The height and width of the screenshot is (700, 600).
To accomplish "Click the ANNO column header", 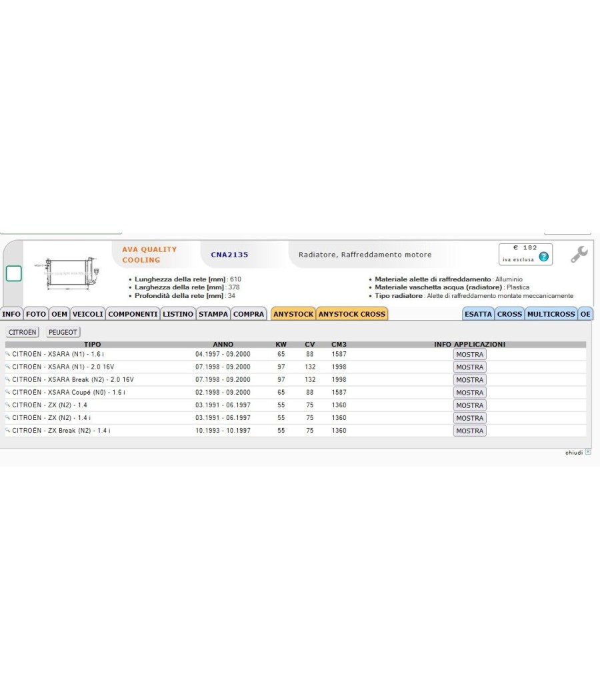I will click(223, 344).
